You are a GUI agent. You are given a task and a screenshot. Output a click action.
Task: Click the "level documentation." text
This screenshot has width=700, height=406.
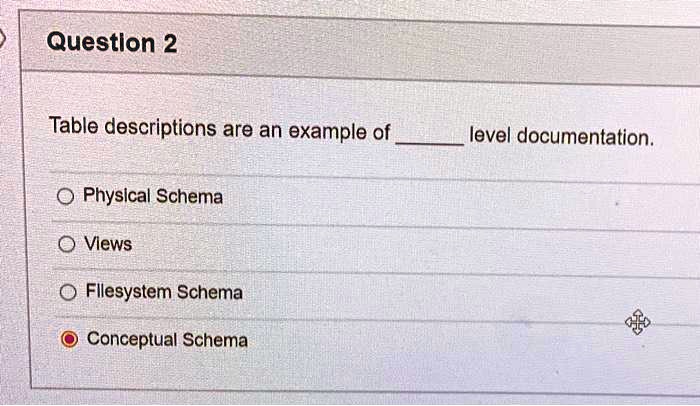(x=561, y=135)
